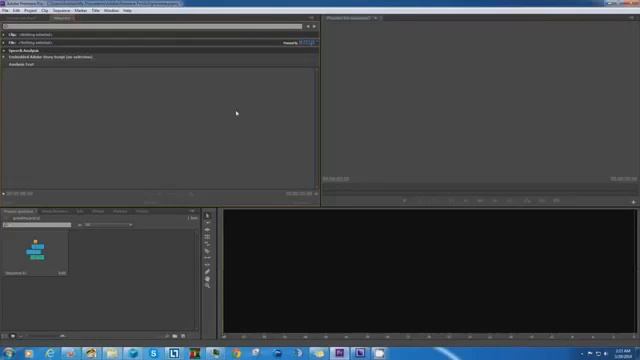Click the Powered By xmp logo link
The width and height of the screenshot is (640, 360).
point(301,42)
